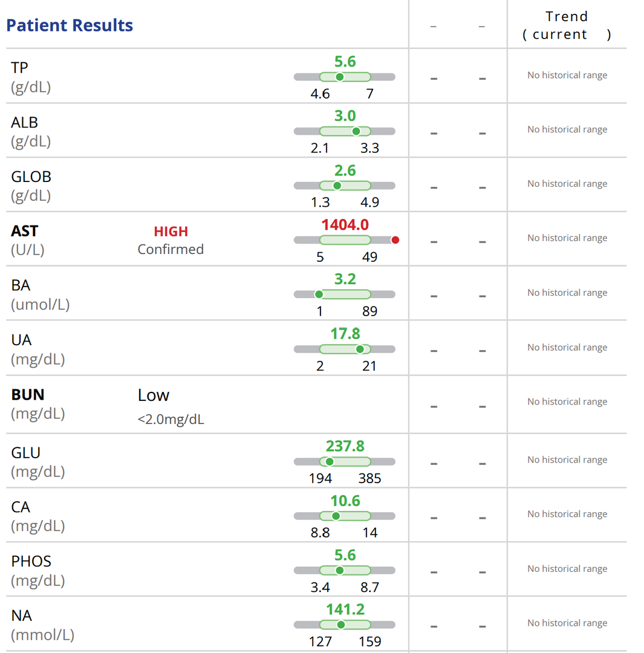This screenshot has height=653, width=644.
Task: Click the green marker on the ALB range bar
Action: click(356, 131)
